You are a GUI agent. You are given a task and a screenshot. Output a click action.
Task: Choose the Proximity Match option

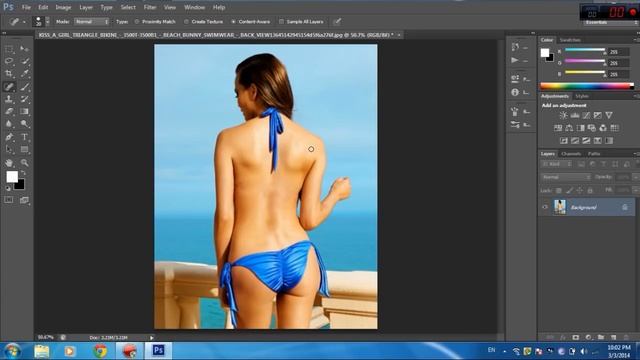(155, 22)
